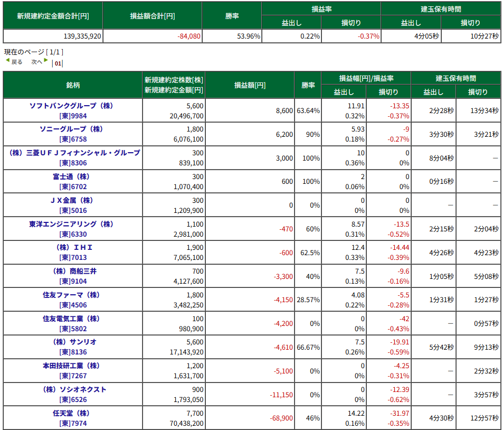Go to next page via 次へ text

36,62
